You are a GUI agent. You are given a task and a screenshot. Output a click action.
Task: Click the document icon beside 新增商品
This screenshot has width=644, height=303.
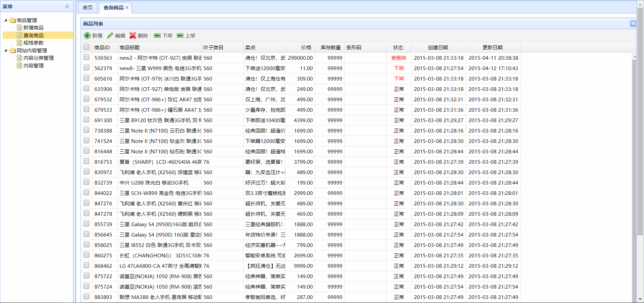[x=20, y=28]
